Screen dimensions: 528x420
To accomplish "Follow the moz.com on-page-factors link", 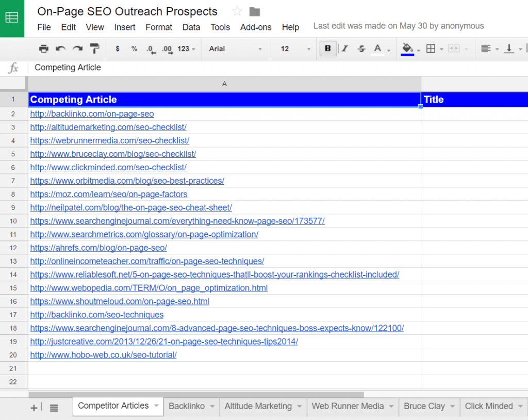I will [109, 194].
